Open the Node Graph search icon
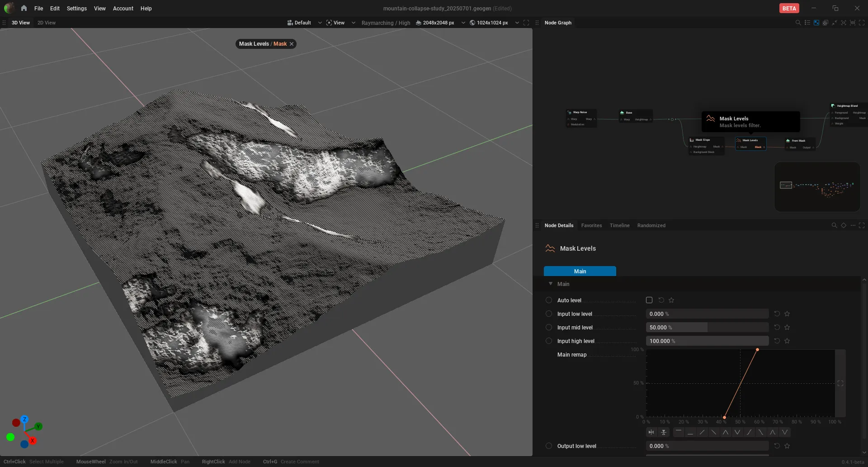868x467 pixels. pyautogui.click(x=798, y=23)
